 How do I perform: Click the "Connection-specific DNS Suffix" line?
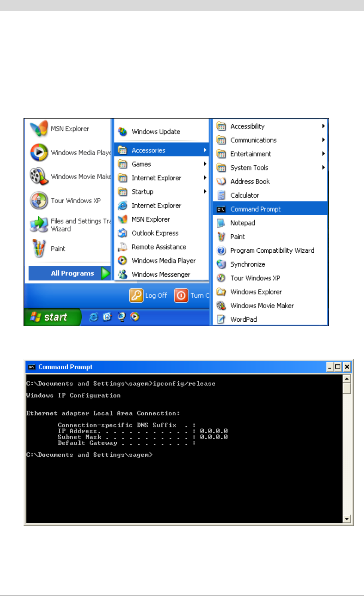(x=127, y=425)
